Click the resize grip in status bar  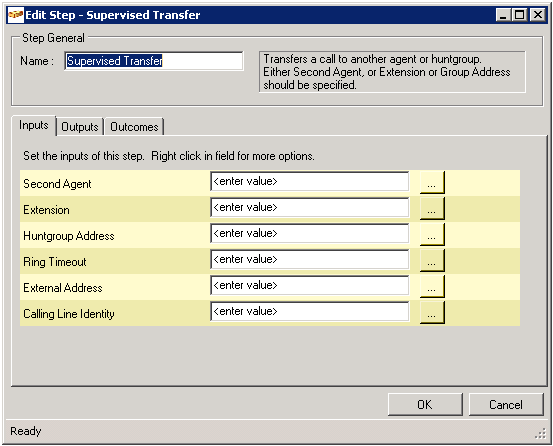[x=540, y=434]
